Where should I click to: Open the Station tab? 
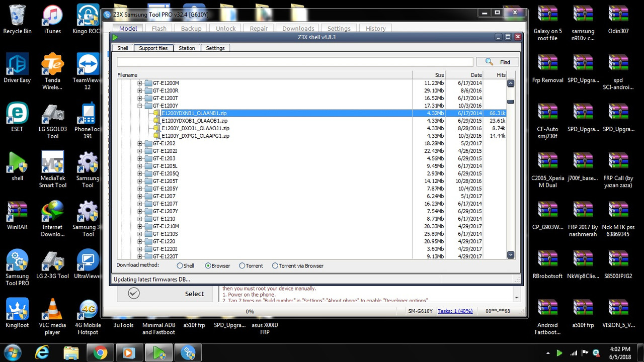187,48
